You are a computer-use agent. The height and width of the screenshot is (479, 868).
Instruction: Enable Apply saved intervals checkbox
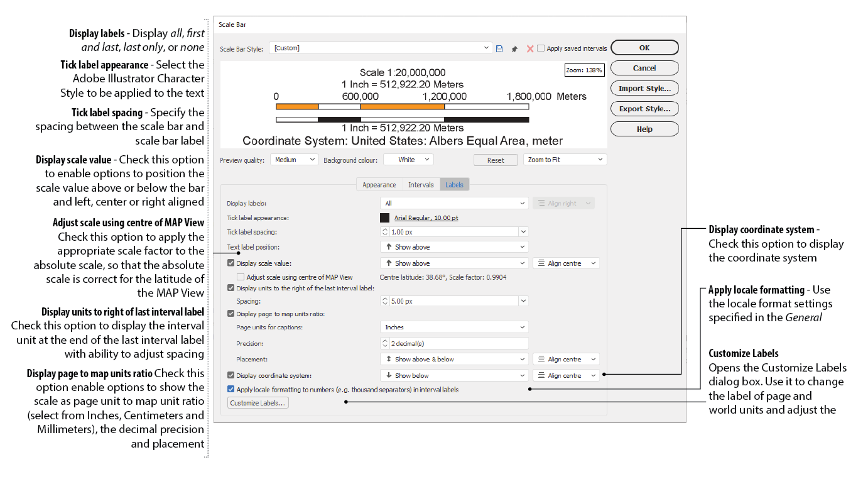pos(541,48)
